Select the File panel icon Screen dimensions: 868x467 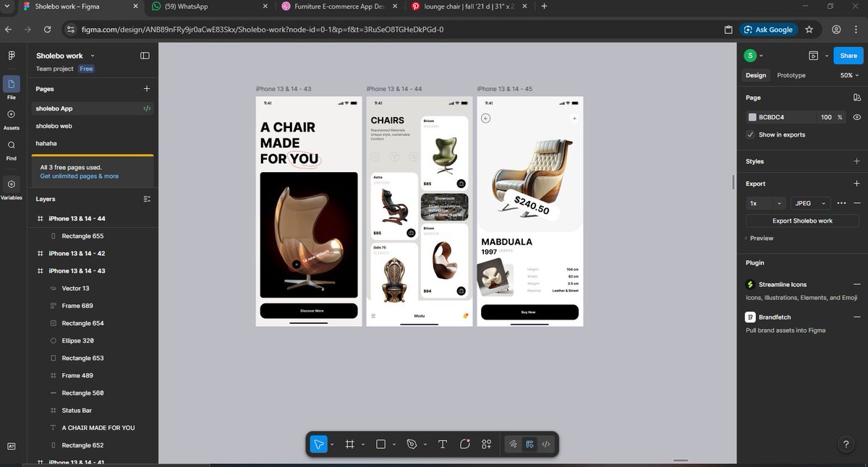12,87
